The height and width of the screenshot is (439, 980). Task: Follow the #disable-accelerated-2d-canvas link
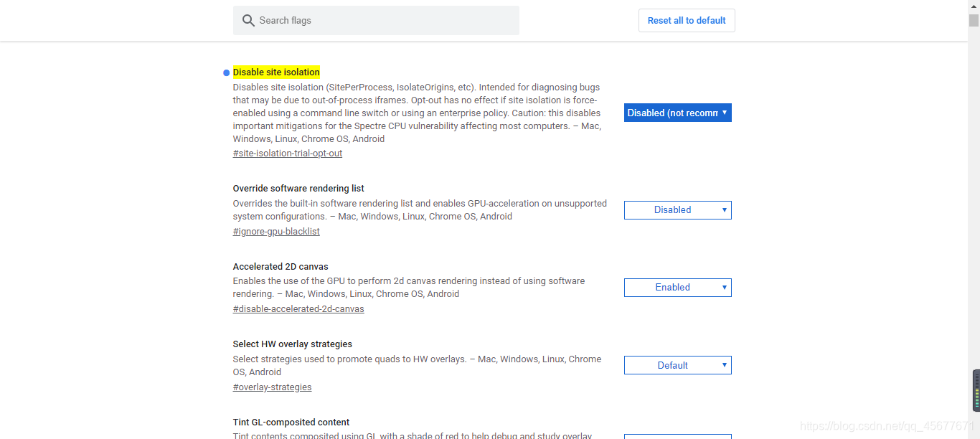point(298,309)
